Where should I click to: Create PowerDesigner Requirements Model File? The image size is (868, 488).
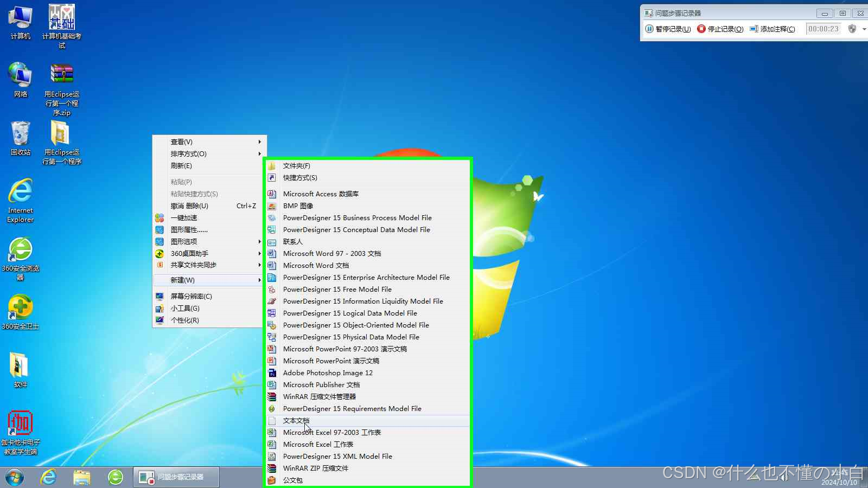[368, 408]
